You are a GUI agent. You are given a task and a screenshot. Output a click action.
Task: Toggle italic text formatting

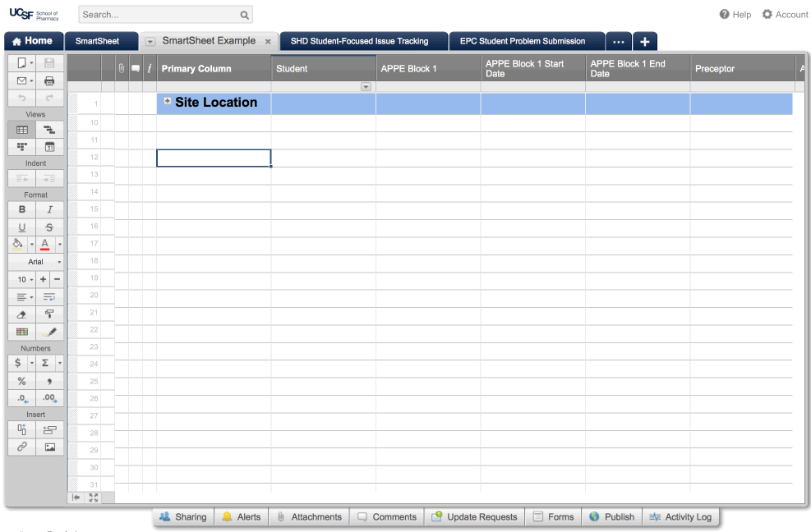coord(49,209)
